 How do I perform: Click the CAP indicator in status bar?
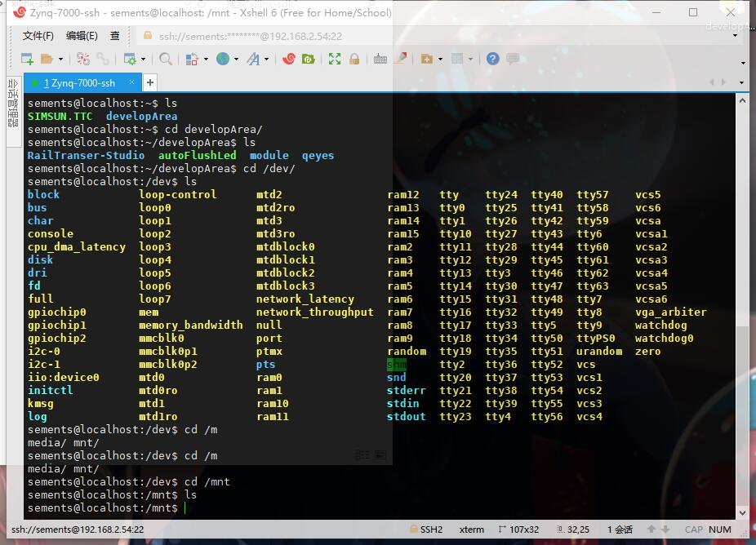[694, 529]
